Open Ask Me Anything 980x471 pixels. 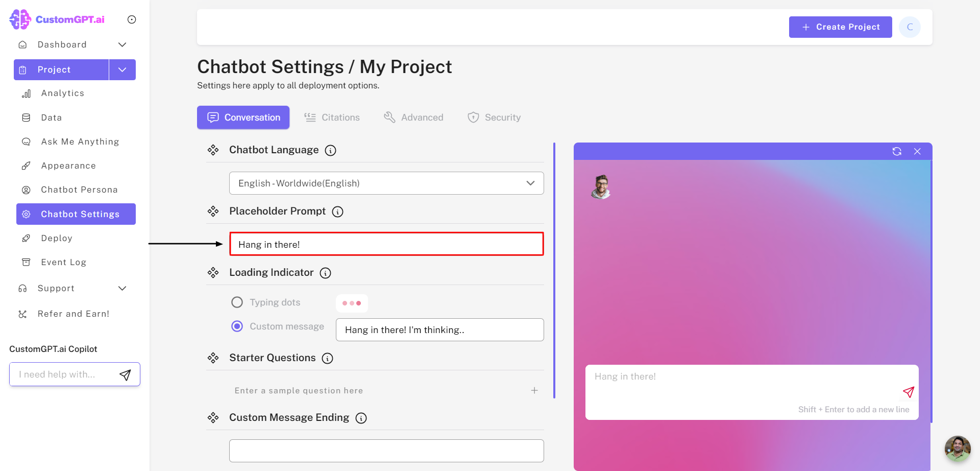80,142
